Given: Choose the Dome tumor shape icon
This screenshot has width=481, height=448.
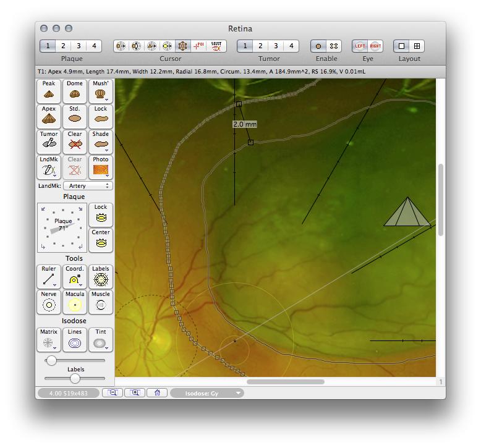Looking at the screenshot, I should point(75,91).
